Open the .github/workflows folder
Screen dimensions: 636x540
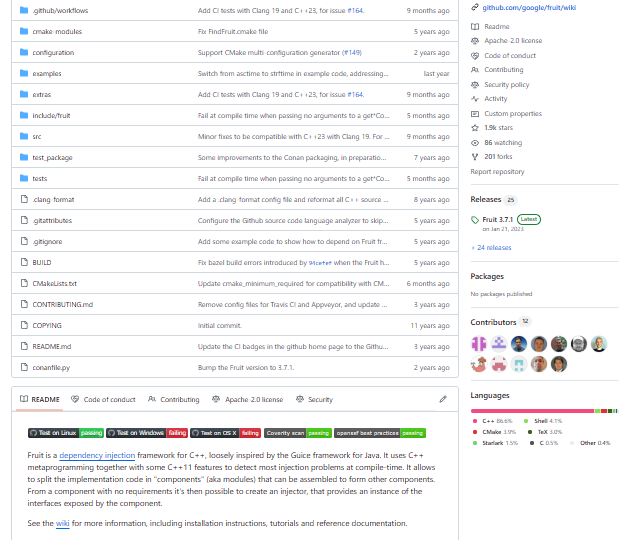[x=60, y=11]
